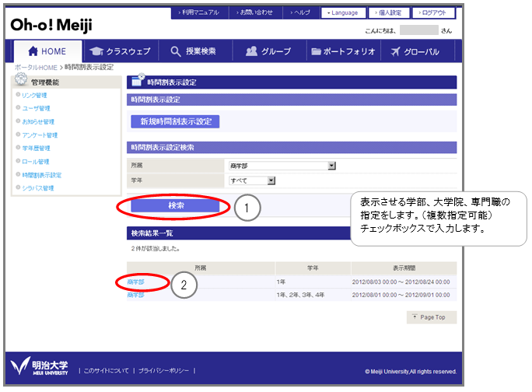
Task: Click the Oh-o! Meiji logo
Action: tap(51, 25)
